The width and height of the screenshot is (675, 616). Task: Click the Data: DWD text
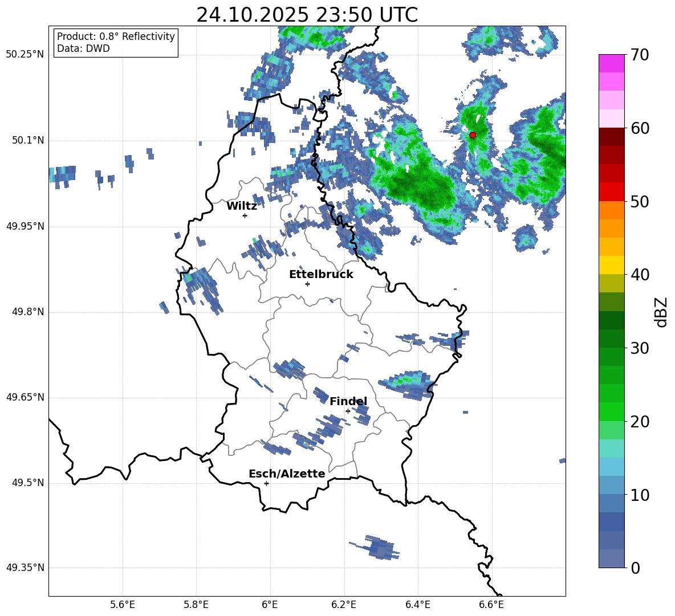click(x=83, y=48)
